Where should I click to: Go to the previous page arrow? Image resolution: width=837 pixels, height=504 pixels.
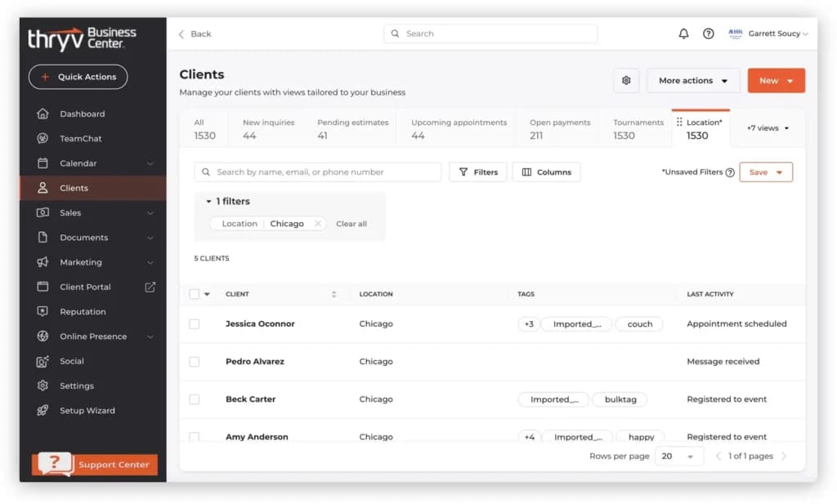click(718, 456)
